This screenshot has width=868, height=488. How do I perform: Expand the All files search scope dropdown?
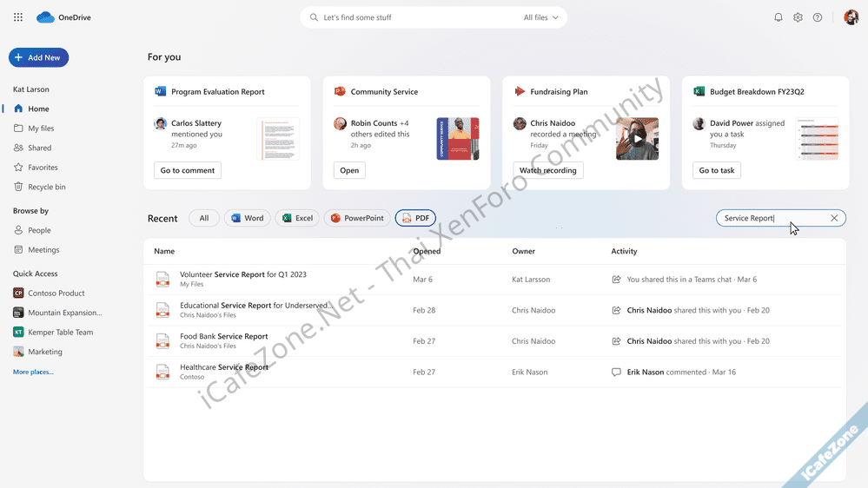coord(541,17)
